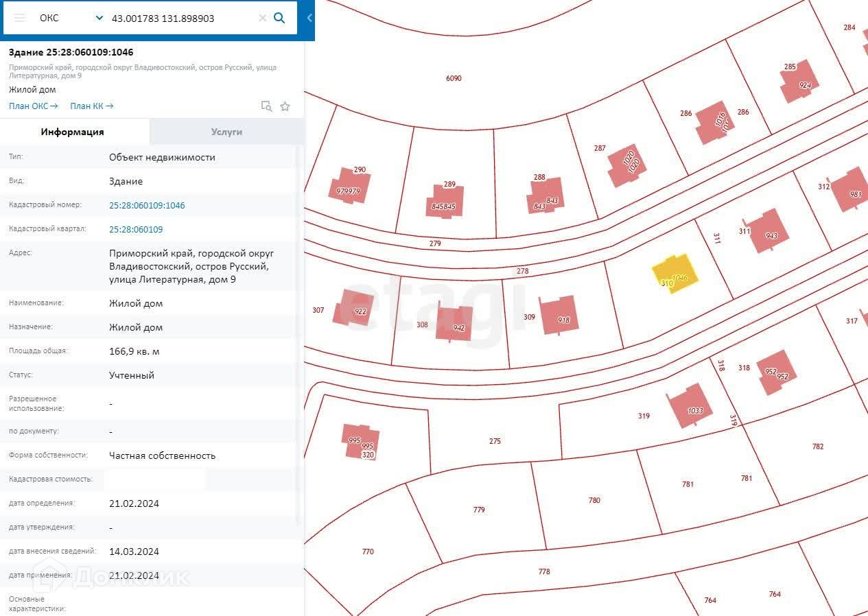Screen dimensions: 868x616
Task: Select parcel 284 label on the map
Action: (x=849, y=27)
